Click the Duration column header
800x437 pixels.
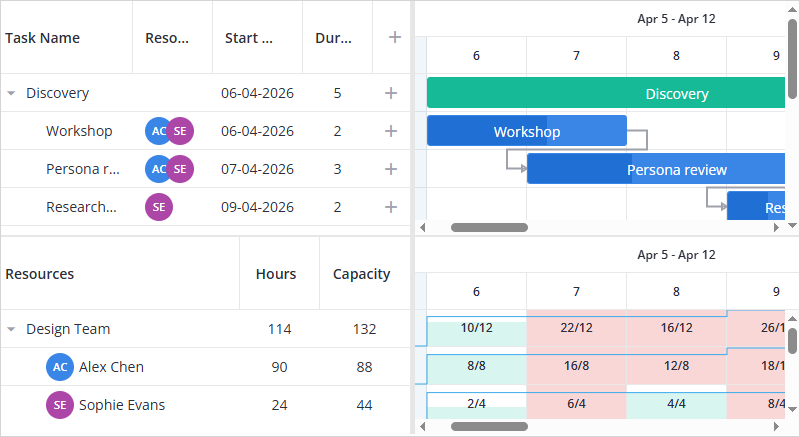click(337, 38)
